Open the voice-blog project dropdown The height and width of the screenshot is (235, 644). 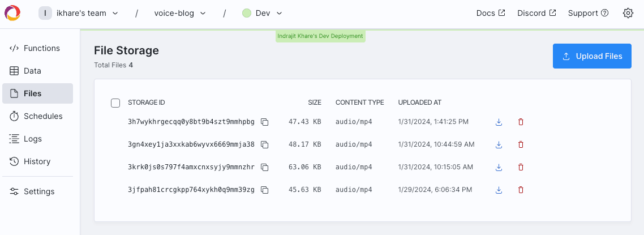[x=179, y=13]
